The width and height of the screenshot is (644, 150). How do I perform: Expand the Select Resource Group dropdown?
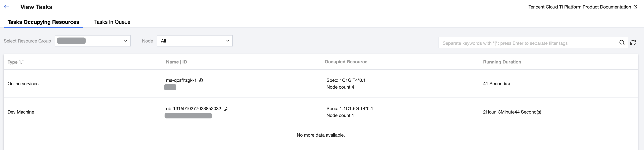(92, 41)
